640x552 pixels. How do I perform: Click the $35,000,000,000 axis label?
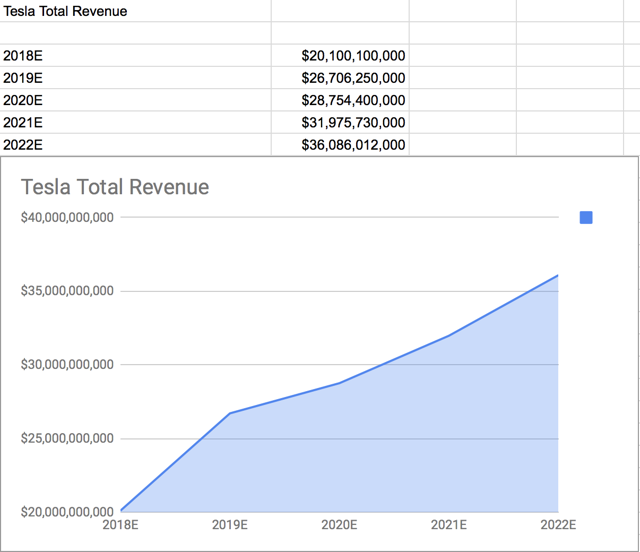click(x=67, y=291)
